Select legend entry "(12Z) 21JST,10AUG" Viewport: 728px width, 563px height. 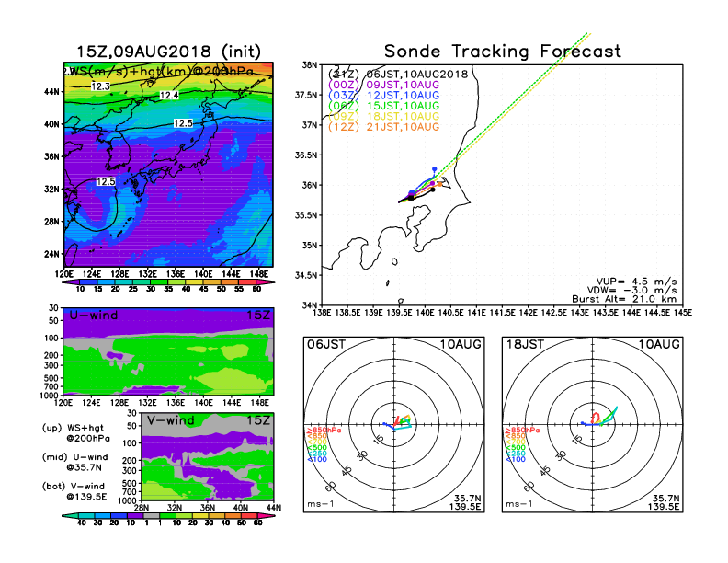[x=383, y=127]
